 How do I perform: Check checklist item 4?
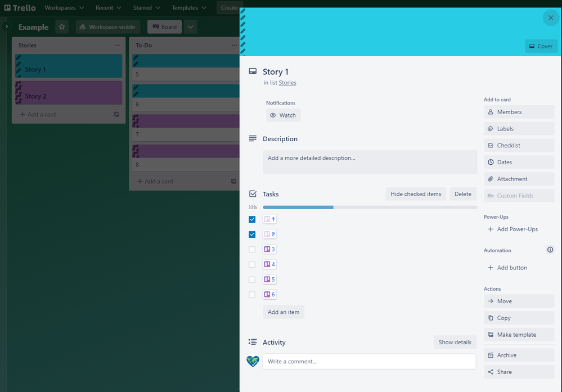click(x=252, y=264)
